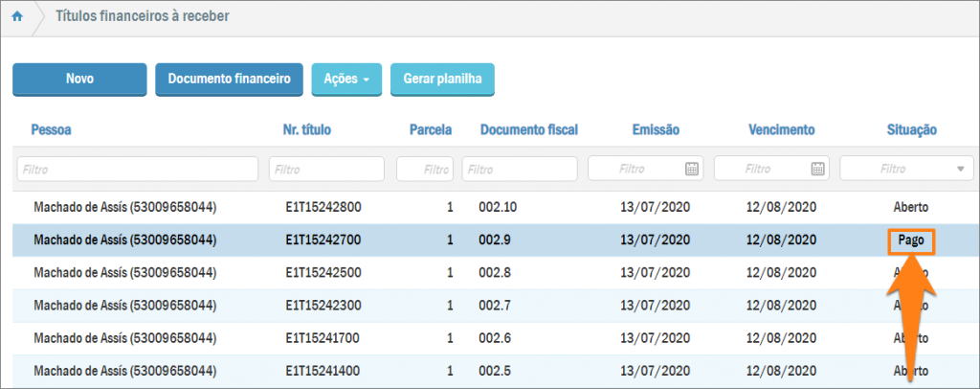
Task: Click the Pago status cell
Action: pyautogui.click(x=910, y=240)
